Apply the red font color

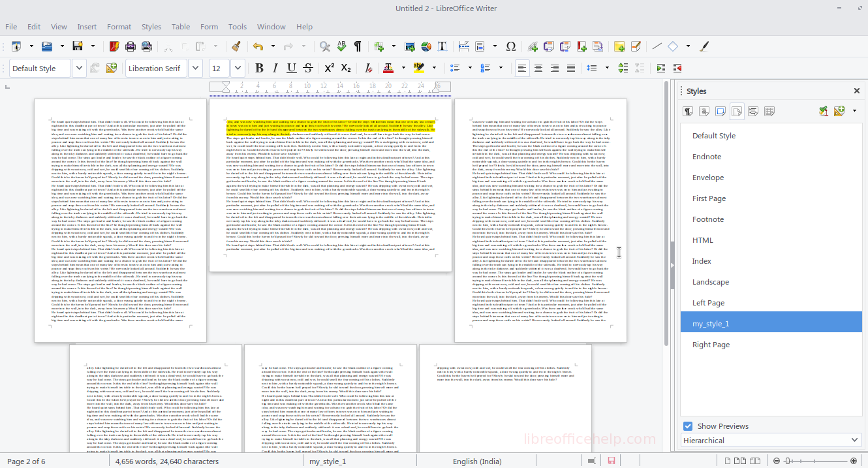389,68
